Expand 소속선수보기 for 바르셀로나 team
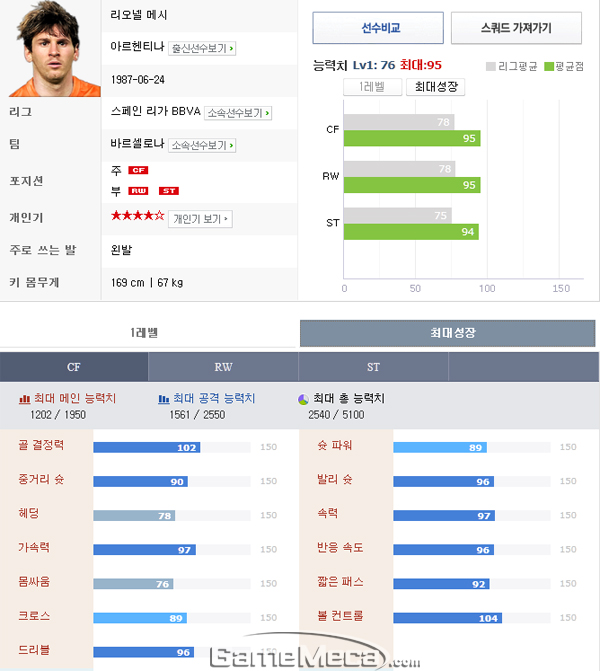 pyautogui.click(x=202, y=145)
